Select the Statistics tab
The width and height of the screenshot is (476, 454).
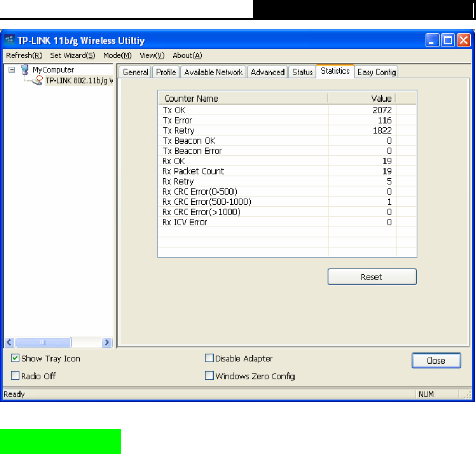point(335,71)
